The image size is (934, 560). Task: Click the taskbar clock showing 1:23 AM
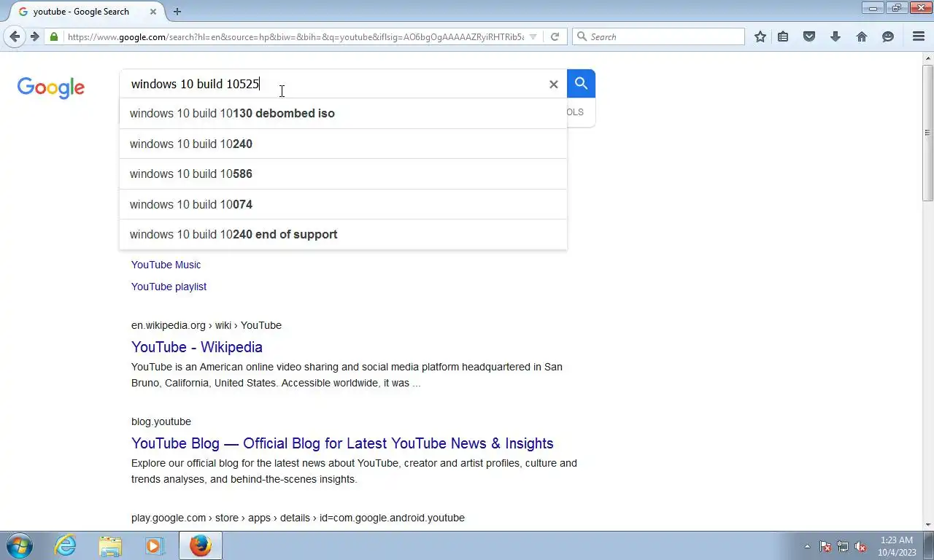896,546
